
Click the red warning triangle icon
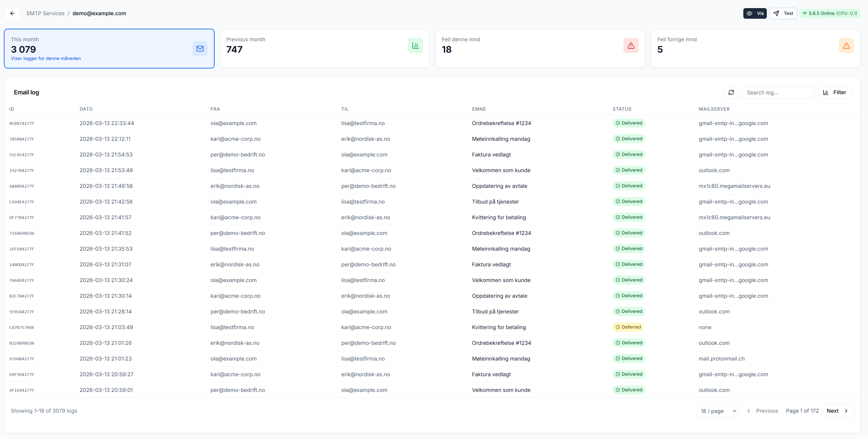coord(631,46)
